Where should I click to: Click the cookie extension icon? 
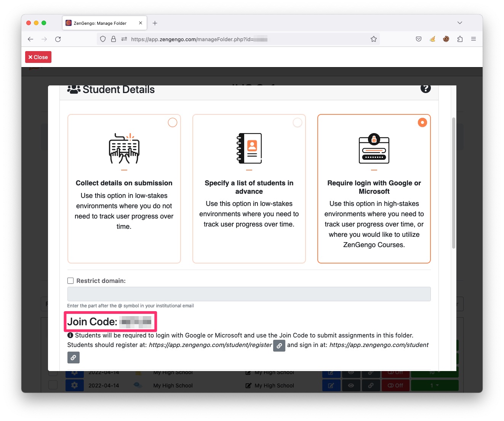pyautogui.click(x=446, y=39)
